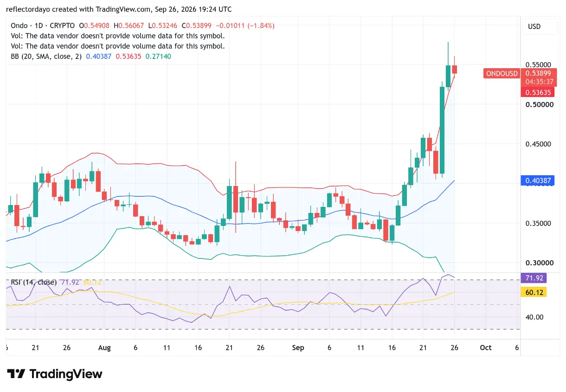The image size is (566, 392).
Task: Click the first Vol data vendor notice
Action: 118,36
